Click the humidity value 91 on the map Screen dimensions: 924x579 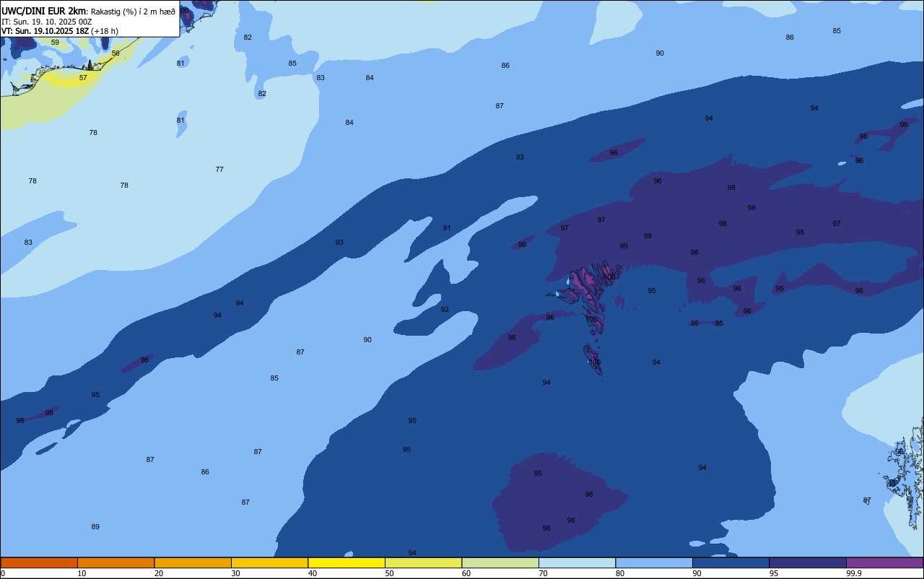point(447,228)
